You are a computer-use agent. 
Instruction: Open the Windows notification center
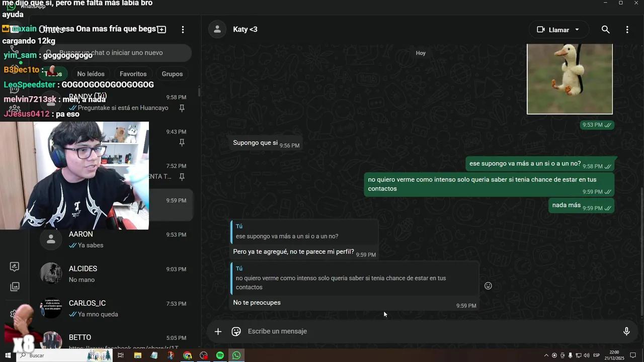[633, 355]
